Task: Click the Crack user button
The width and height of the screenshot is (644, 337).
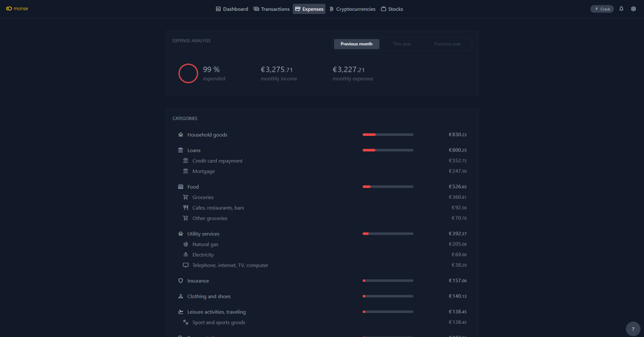Action: 602,9
